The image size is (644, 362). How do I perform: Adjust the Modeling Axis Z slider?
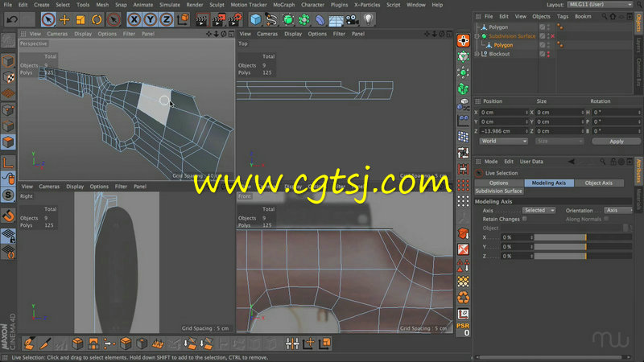583,256
